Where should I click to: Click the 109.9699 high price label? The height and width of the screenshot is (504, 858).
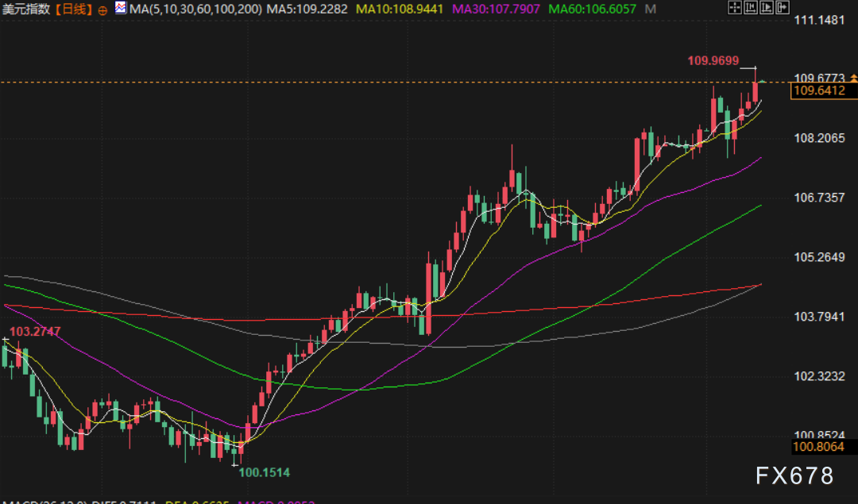tap(712, 60)
